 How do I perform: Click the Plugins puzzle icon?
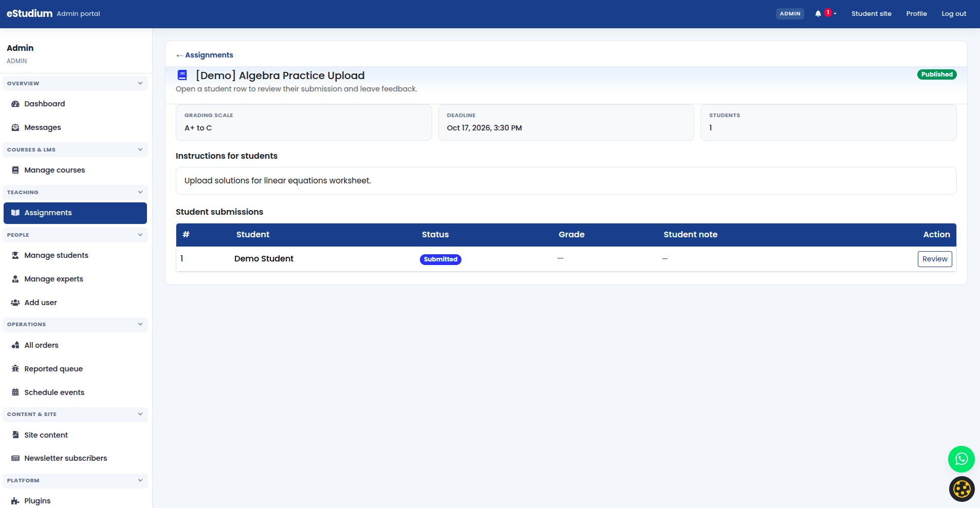[15, 501]
